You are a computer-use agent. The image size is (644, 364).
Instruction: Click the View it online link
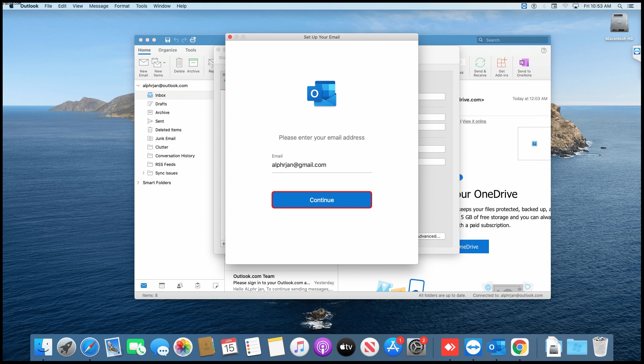coord(474,121)
